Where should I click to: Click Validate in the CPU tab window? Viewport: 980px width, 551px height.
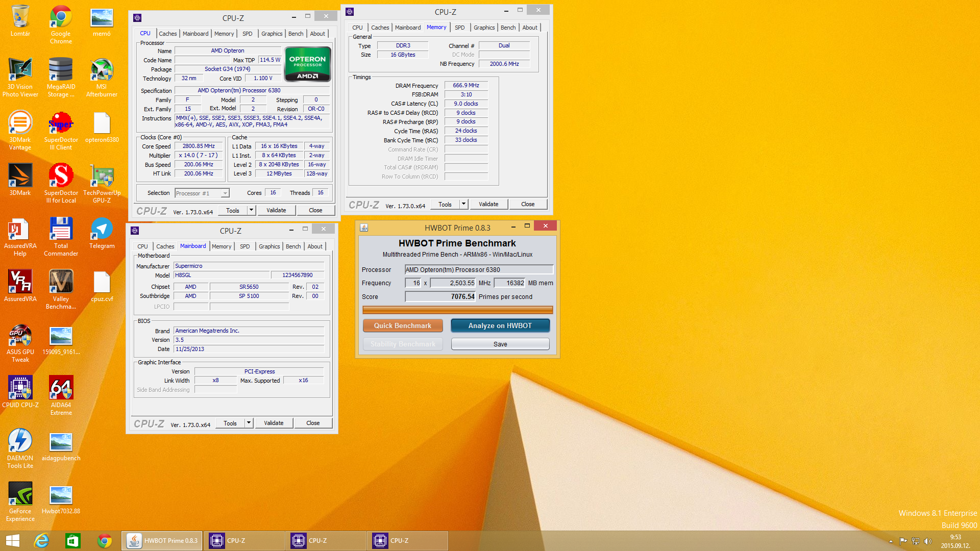[276, 210]
